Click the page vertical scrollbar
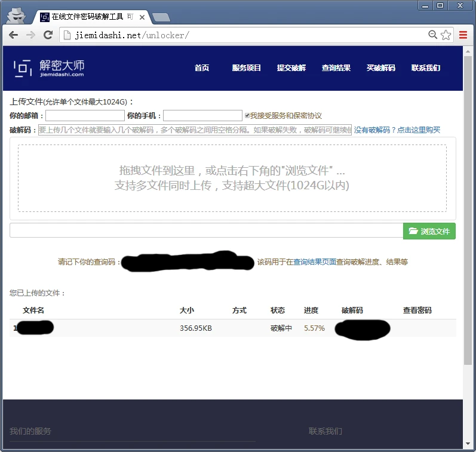Screen dimensions: 476x452 [x=468, y=209]
